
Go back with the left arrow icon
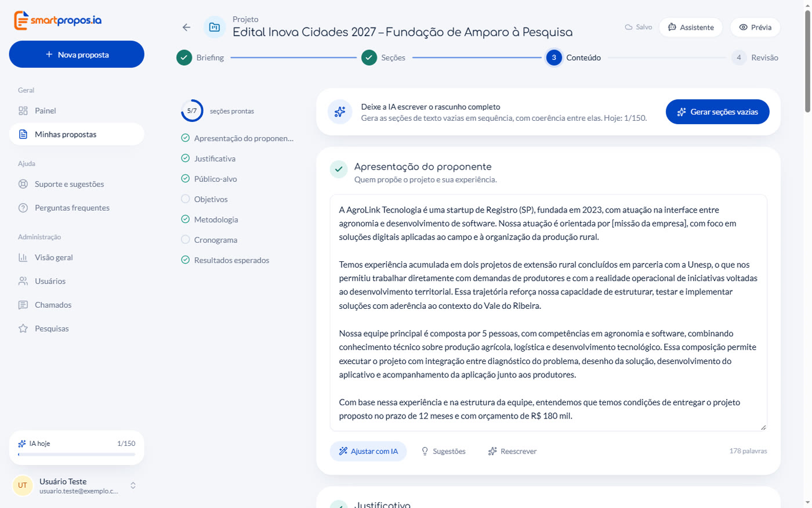click(x=186, y=27)
